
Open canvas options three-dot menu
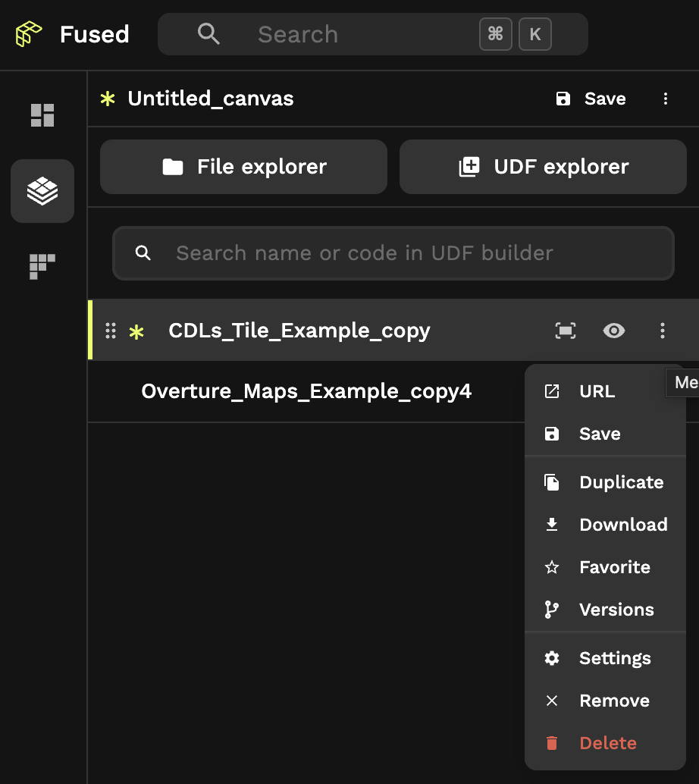666,99
